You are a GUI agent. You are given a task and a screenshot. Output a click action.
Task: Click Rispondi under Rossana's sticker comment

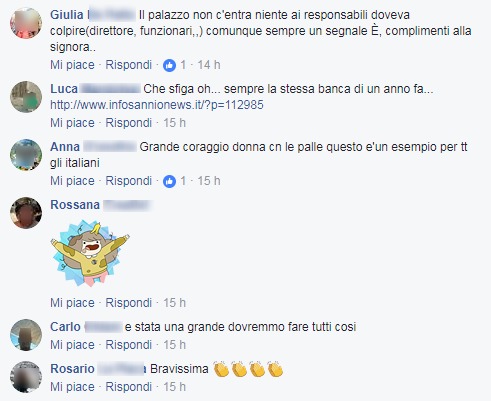point(129,303)
